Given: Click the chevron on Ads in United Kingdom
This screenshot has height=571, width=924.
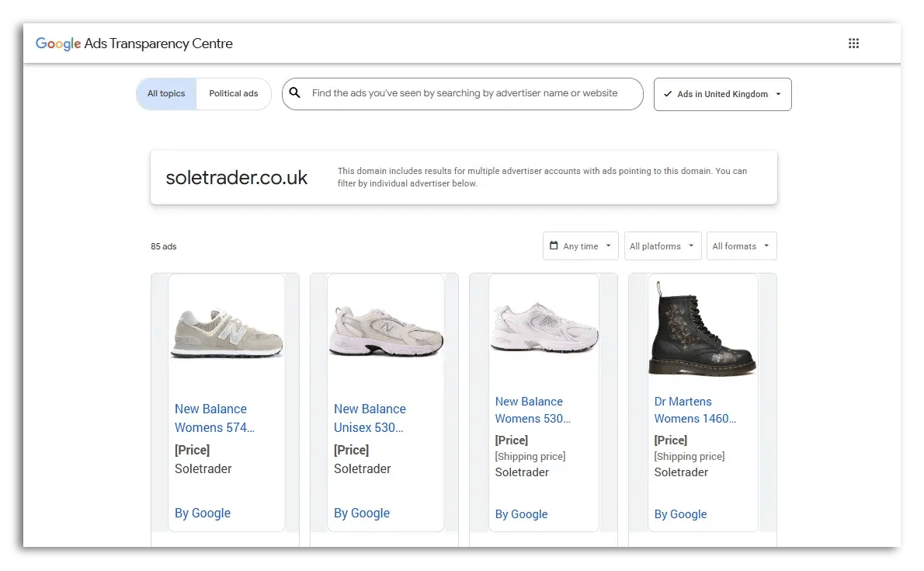Looking at the screenshot, I should pyautogui.click(x=776, y=94).
